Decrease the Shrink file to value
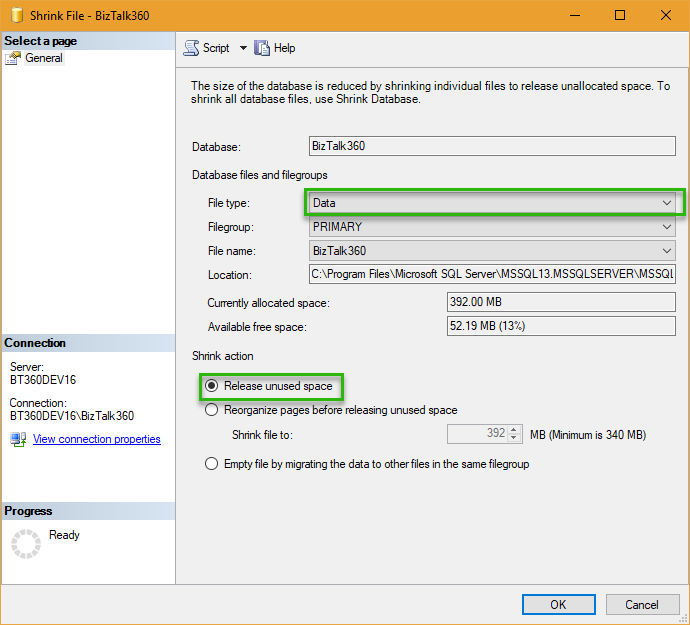Screen dimensions: 690x625 pos(514,438)
